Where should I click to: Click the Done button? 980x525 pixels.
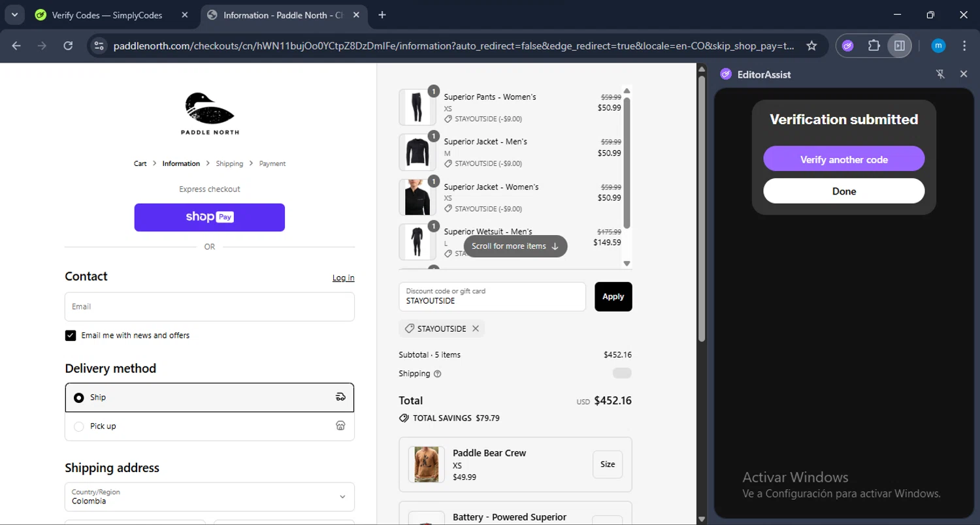pos(844,191)
